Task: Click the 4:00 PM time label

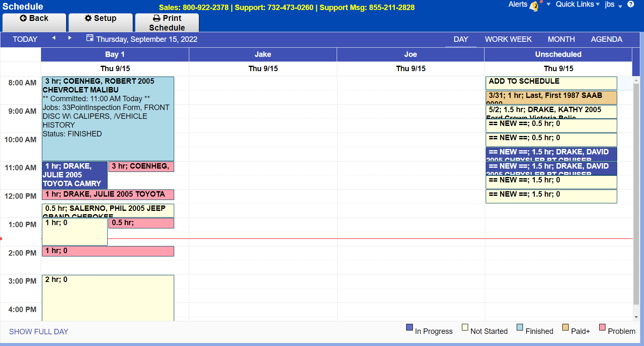Action: [x=22, y=310]
